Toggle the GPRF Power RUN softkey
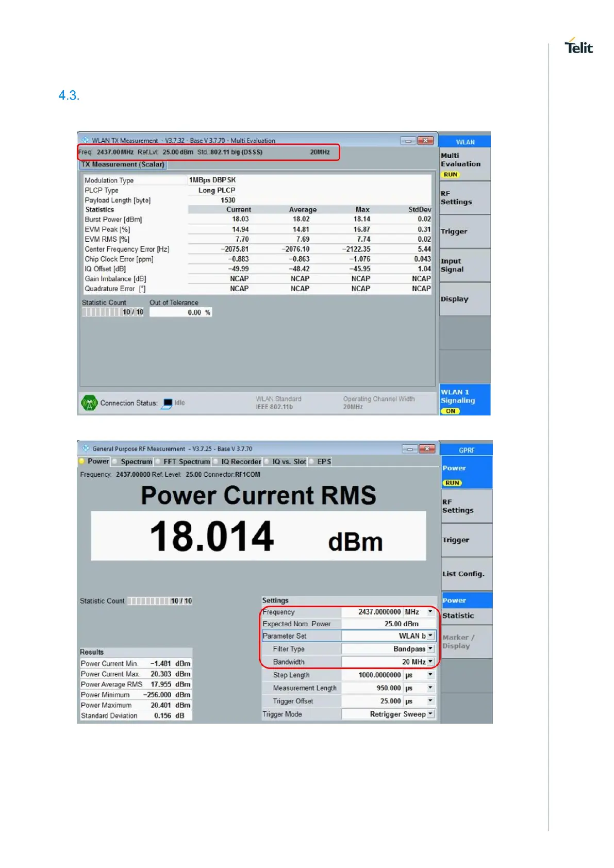Screen dimensions: 614x868 [467, 473]
